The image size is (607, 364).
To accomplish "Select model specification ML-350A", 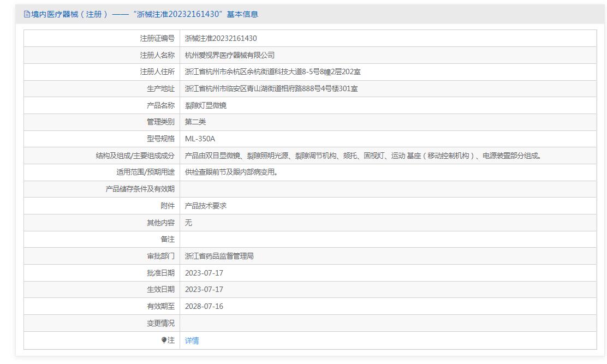I will pos(200,139).
